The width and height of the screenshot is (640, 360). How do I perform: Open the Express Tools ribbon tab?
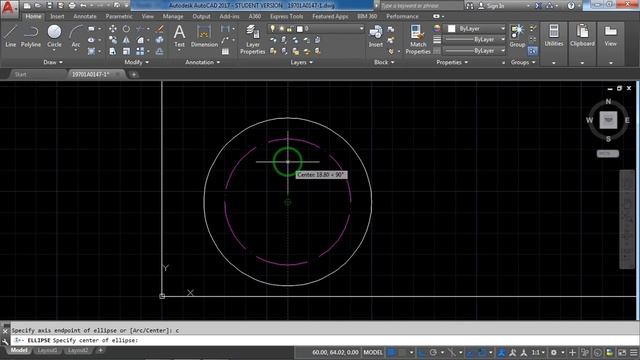pyautogui.click(x=286, y=16)
